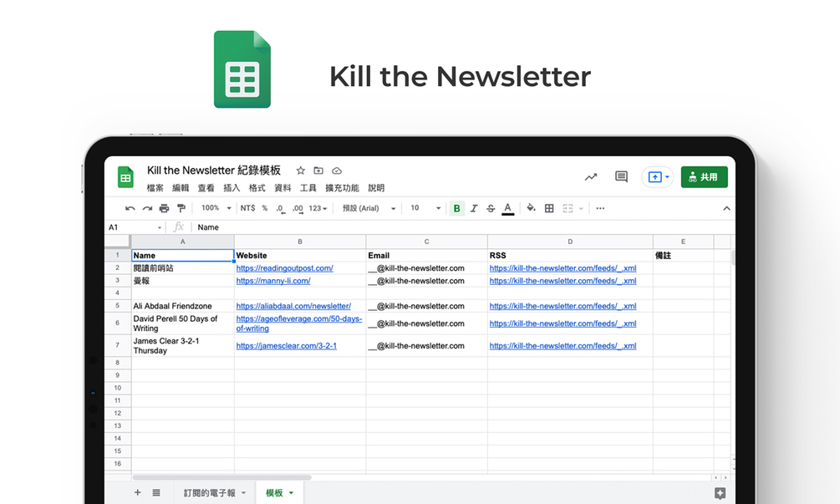Increase decimal places

point(298,208)
